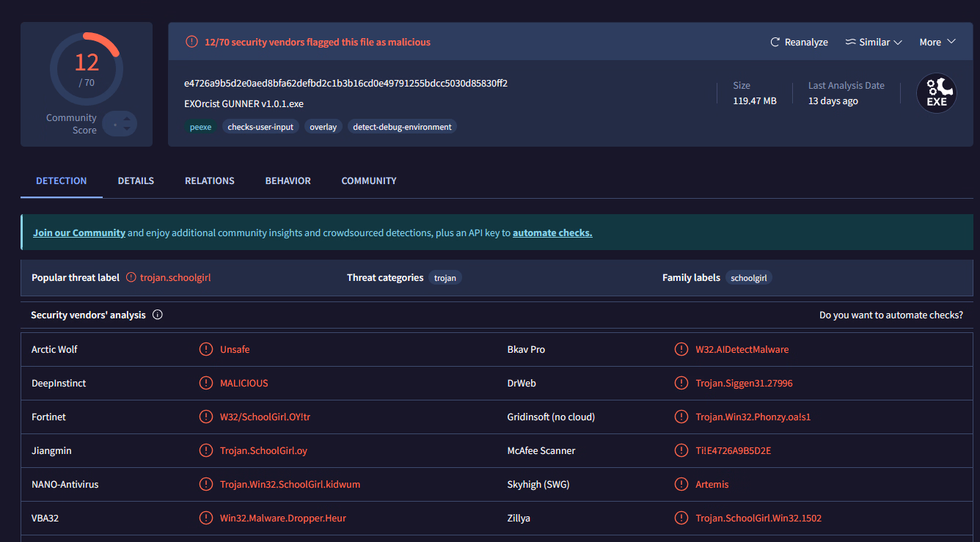
Task: Click the warning icon next to trojan.schoolgirl
Action: (x=131, y=278)
